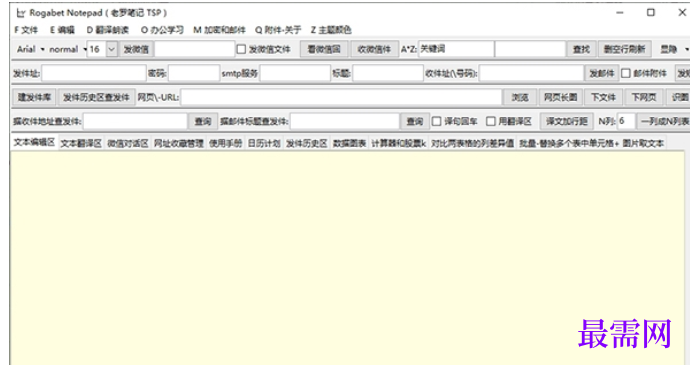Screen dimensions: 690x365
Task: Click the 发件历史区查发件 button
Action: click(96, 97)
